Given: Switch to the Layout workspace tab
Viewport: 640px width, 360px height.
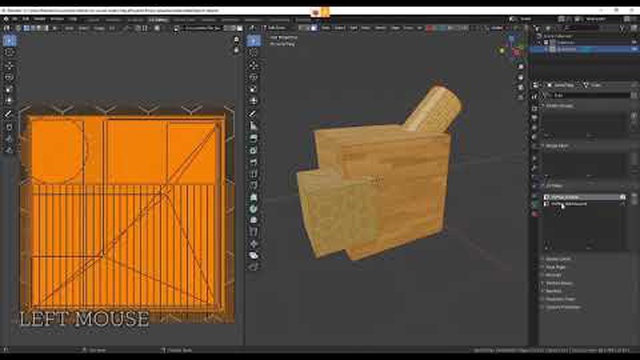Looking at the screenshot, I should 93,20.
